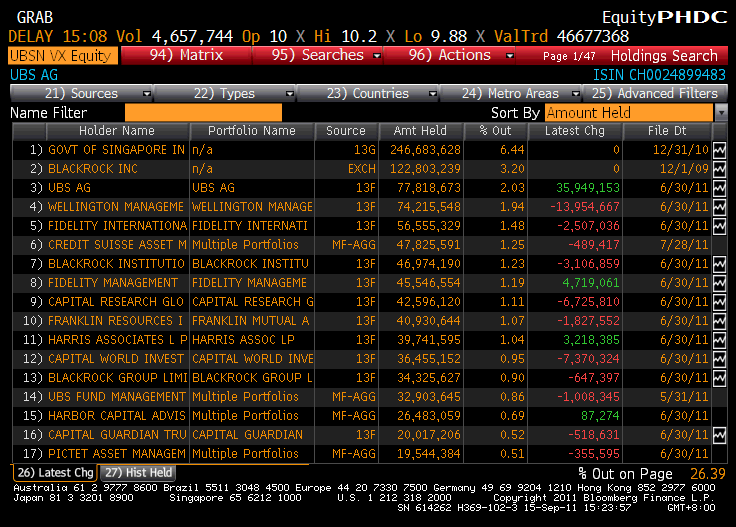Open chart icon for UBS AG holder row

click(719, 188)
